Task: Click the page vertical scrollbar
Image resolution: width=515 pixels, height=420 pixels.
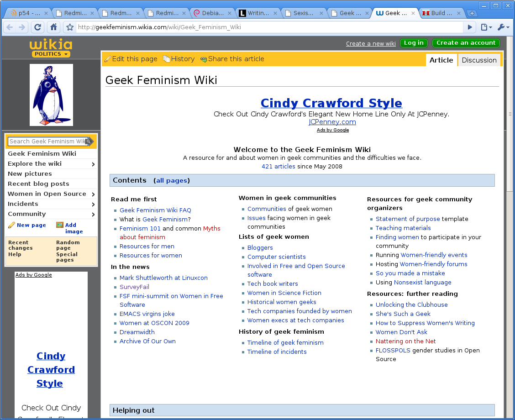Action: pos(510,114)
